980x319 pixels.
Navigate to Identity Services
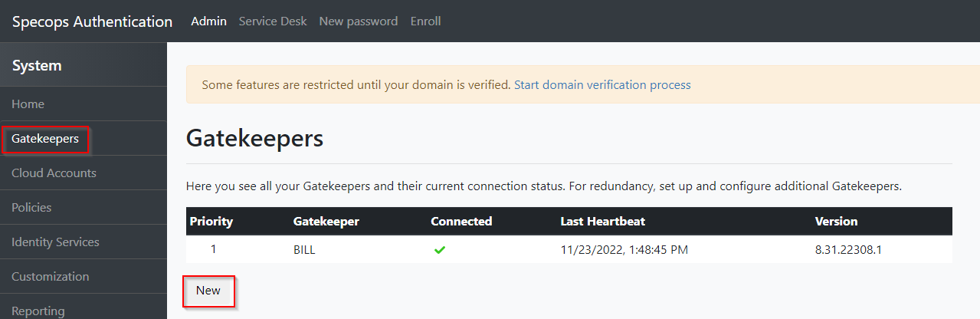pyautogui.click(x=84, y=242)
